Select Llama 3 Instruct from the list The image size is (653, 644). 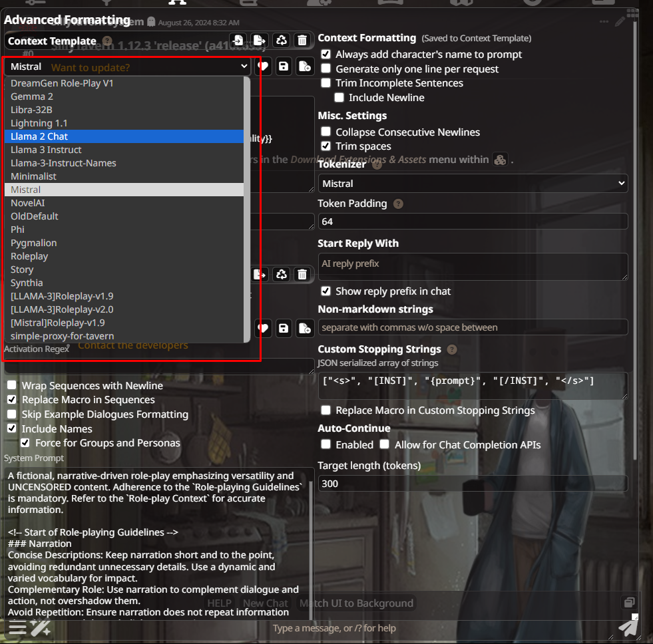point(124,150)
